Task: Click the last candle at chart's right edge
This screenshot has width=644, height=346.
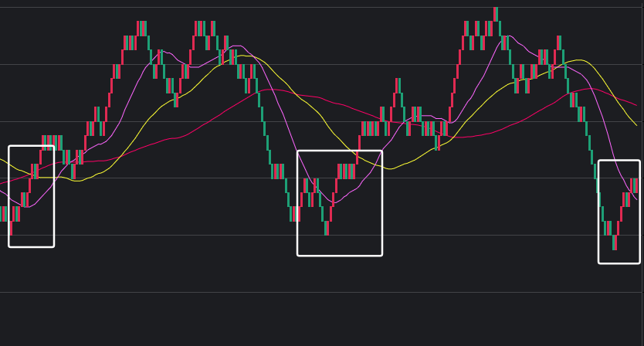Action: (636, 186)
